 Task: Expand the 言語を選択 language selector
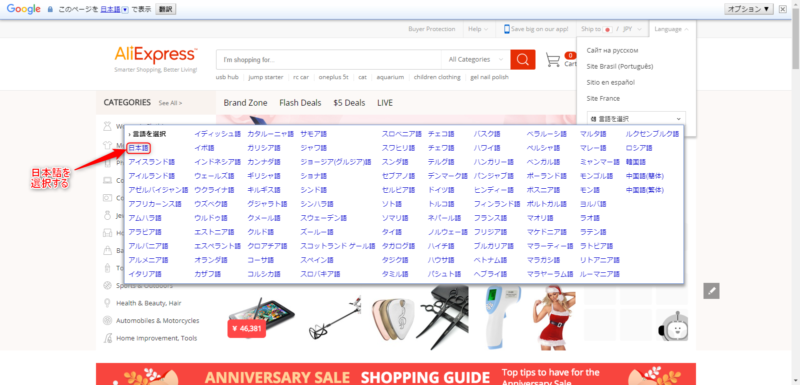coord(636,118)
